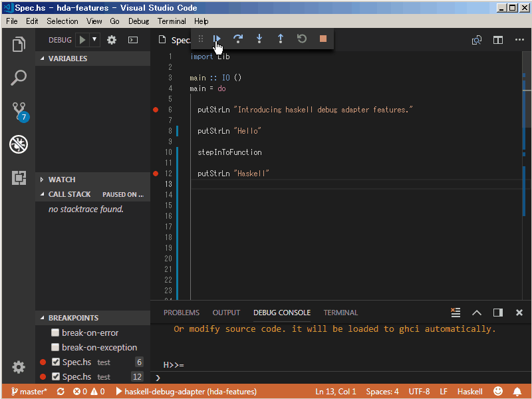This screenshot has width=532, height=399.
Task: Open the Explorer view in activity bar
Action: [x=19, y=45]
